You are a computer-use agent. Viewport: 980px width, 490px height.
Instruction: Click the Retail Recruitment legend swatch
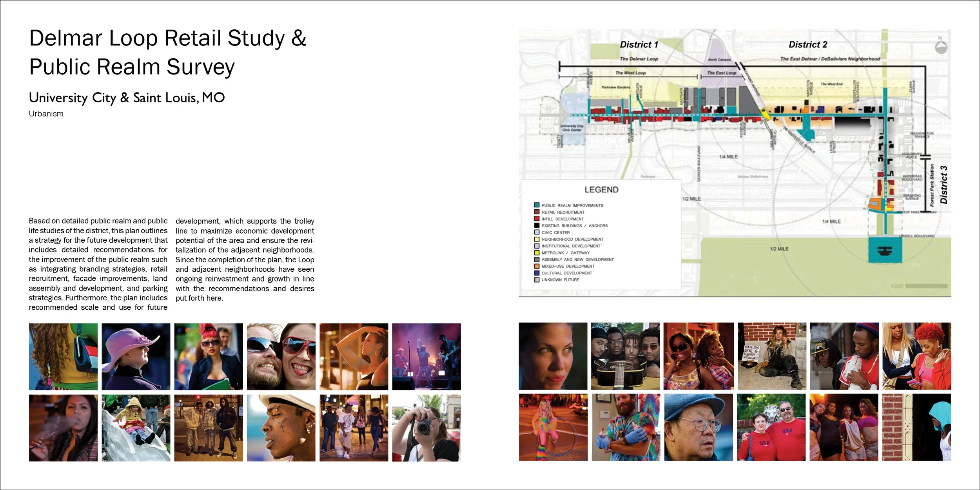(x=537, y=212)
